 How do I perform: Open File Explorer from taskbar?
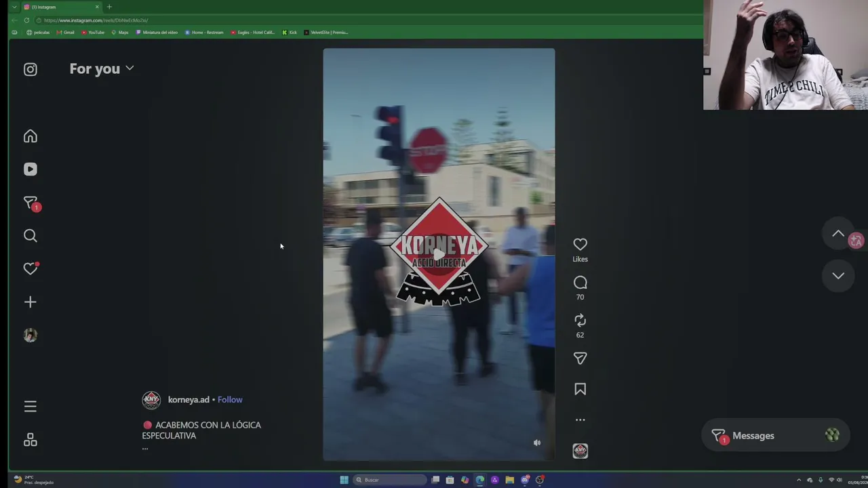tap(509, 480)
